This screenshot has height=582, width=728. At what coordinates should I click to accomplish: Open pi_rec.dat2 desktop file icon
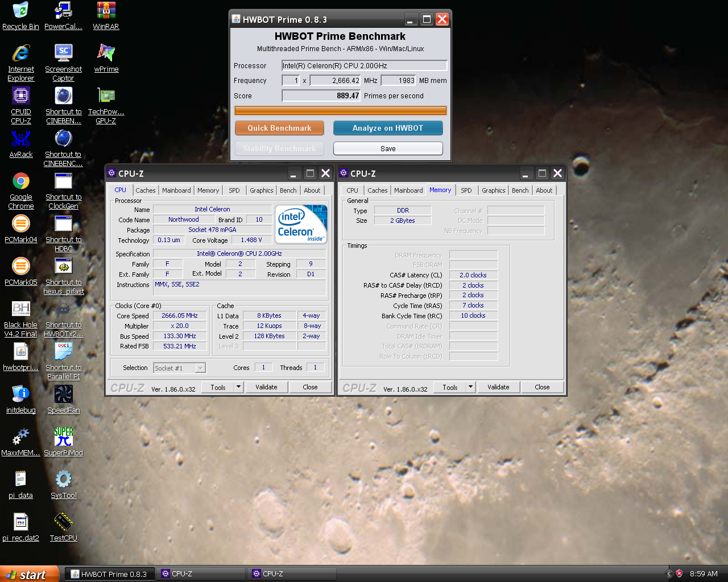click(x=21, y=527)
